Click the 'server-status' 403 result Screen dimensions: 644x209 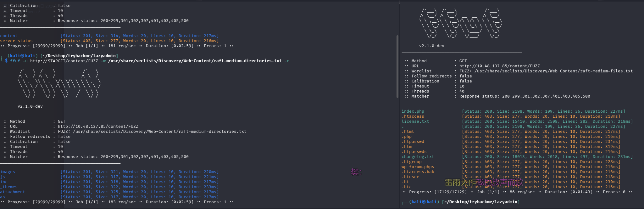tap(16, 41)
